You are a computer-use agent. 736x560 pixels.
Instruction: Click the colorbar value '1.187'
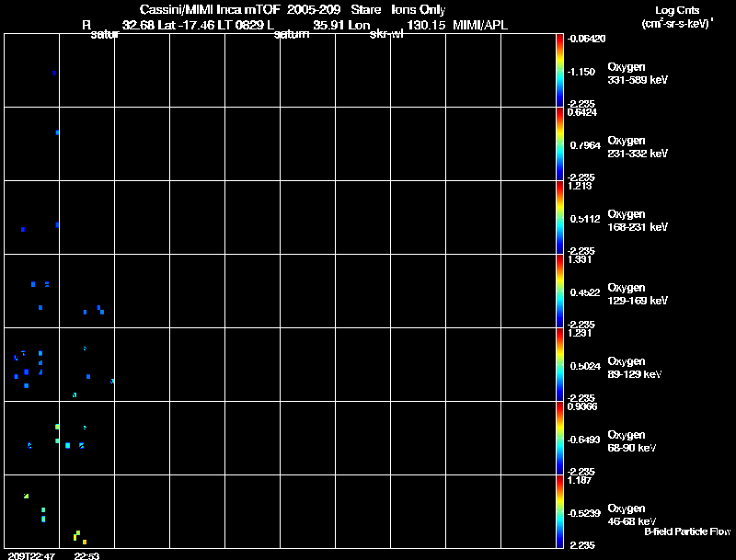(580, 480)
